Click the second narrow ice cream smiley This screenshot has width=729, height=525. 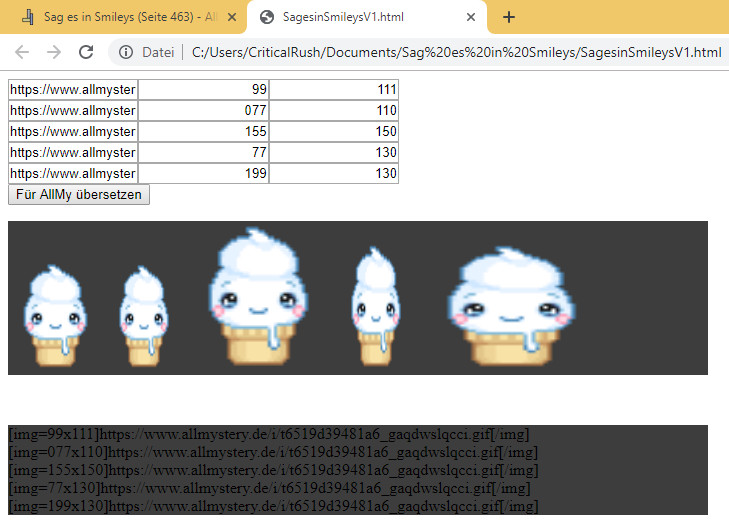[144, 316]
